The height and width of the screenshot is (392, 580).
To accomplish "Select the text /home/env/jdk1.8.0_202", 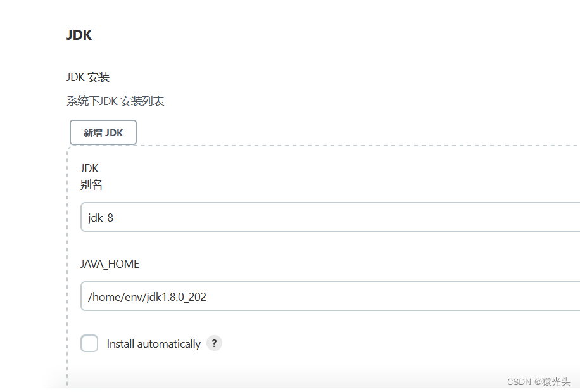I will [x=146, y=296].
